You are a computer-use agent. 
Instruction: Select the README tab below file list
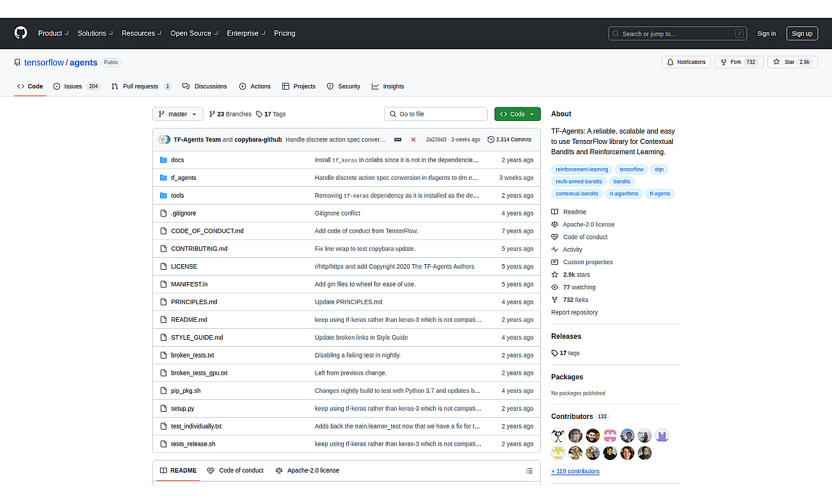tap(179, 471)
